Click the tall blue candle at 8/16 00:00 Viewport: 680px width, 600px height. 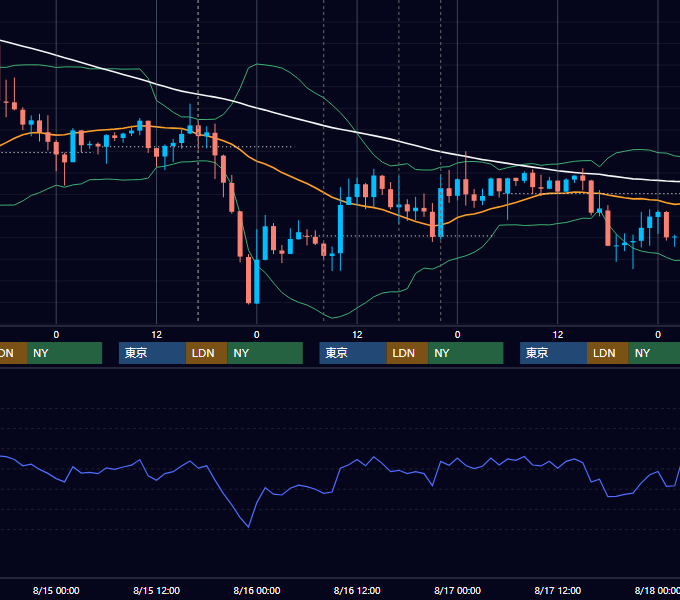[x=257, y=282]
